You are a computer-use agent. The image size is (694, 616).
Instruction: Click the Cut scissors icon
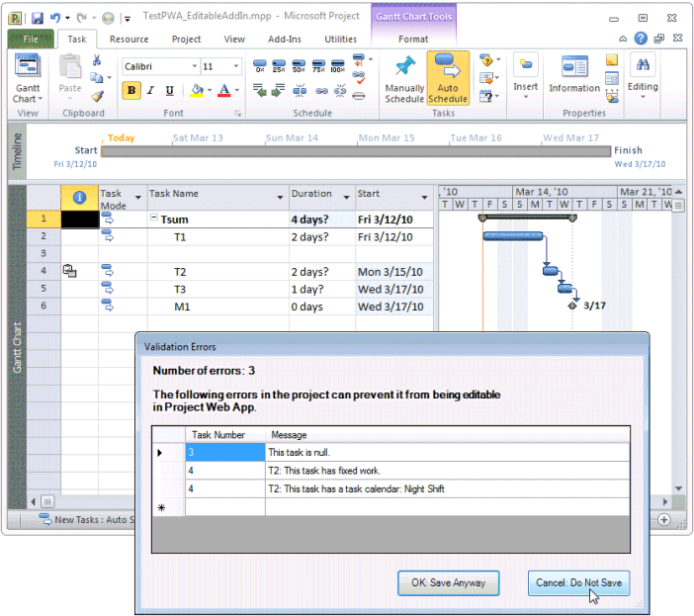[x=97, y=59]
